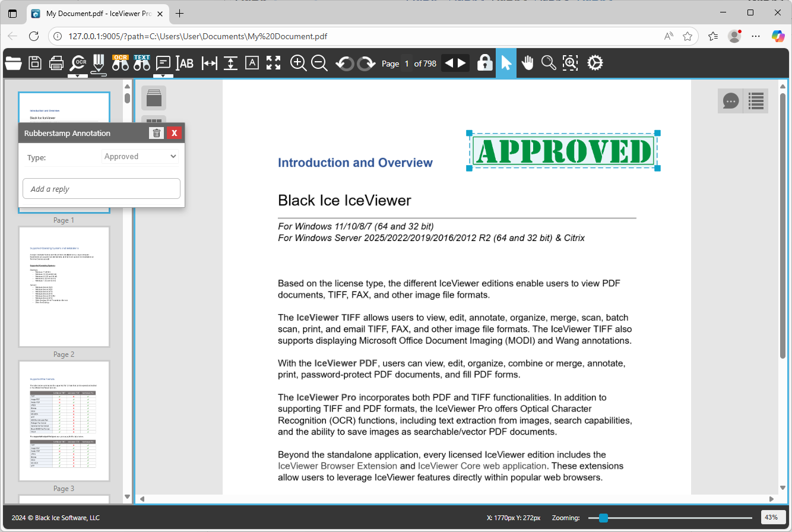Open the browser favorites list icon
The image size is (792, 532).
[x=713, y=36]
